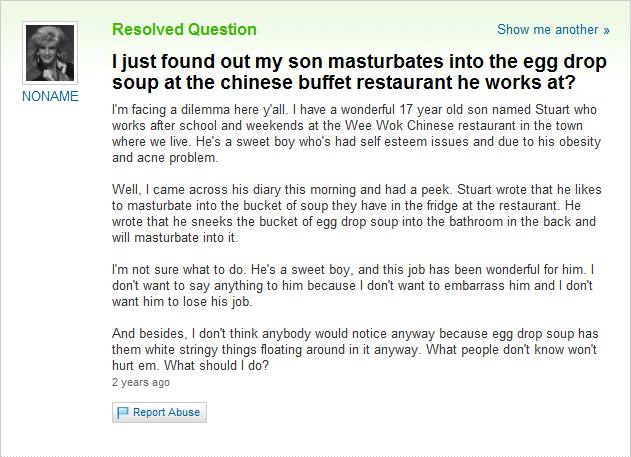
Task: Click the flag icon beside Report Abuse
Action: (x=124, y=412)
